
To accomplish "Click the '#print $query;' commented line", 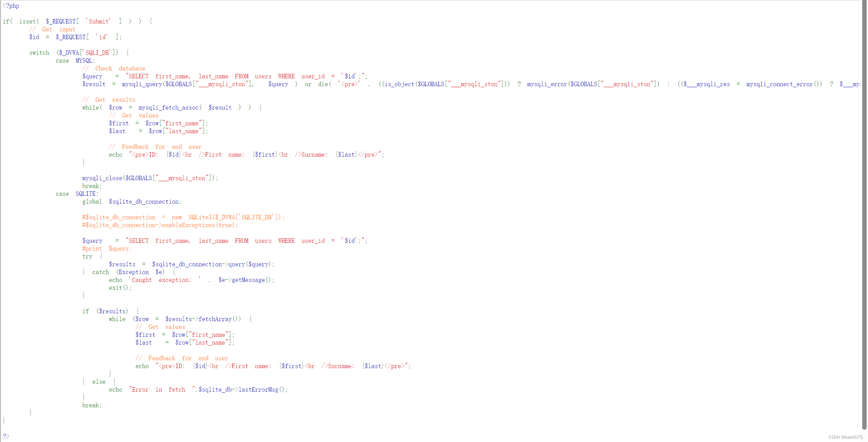I will click(107, 249).
